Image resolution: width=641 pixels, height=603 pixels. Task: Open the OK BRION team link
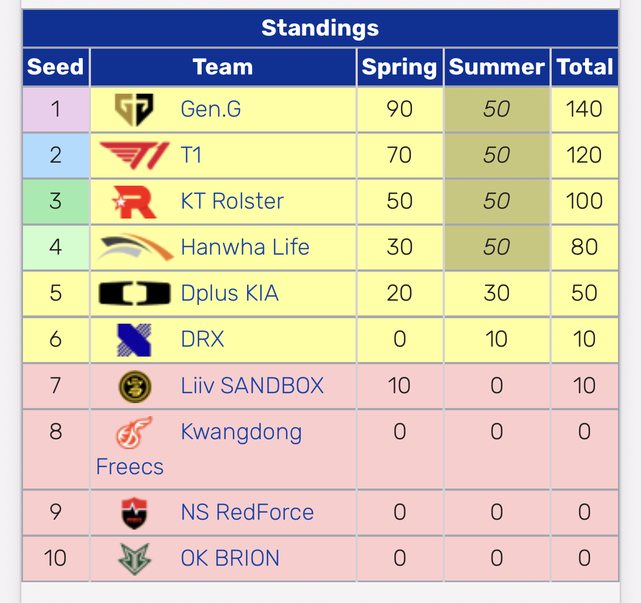[x=230, y=559]
